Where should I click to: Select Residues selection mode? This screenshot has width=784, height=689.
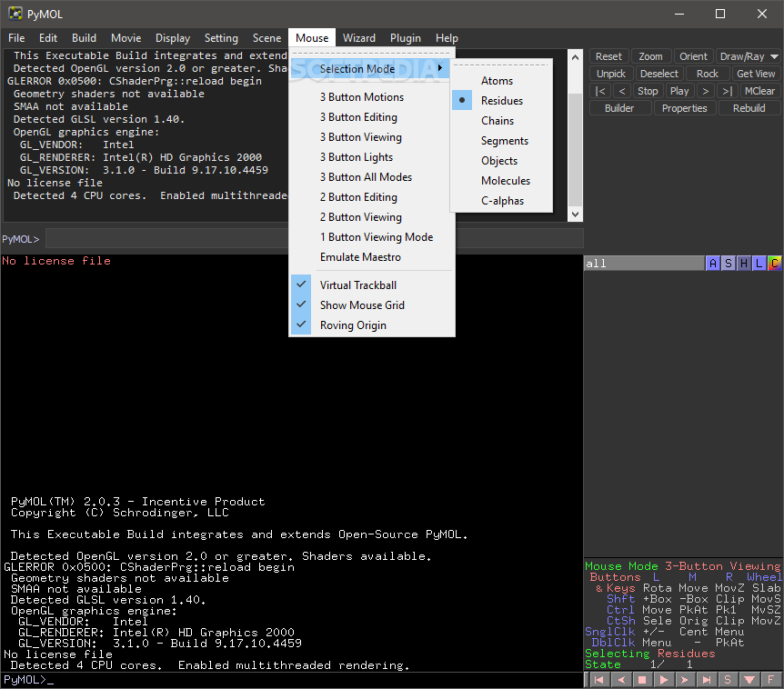point(502,100)
